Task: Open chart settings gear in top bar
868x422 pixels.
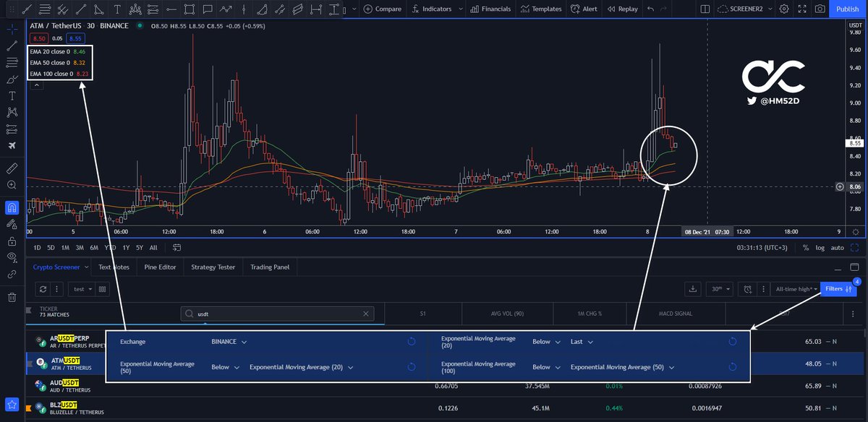Action: coord(785,9)
